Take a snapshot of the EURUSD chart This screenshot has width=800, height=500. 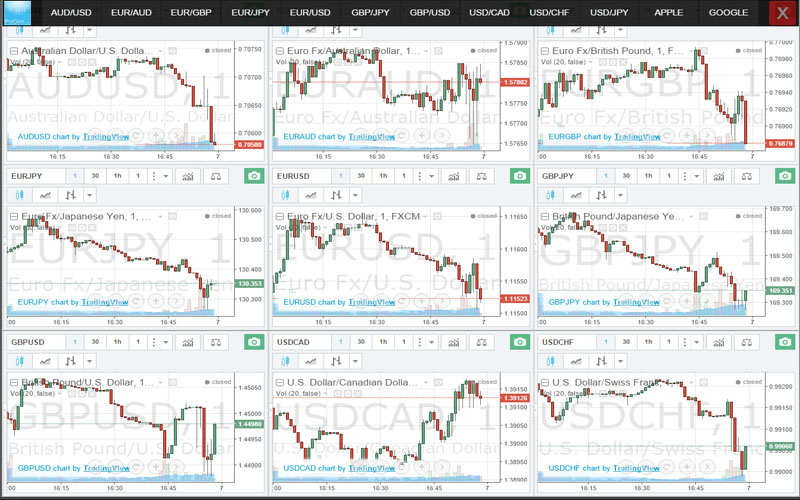pos(519,176)
